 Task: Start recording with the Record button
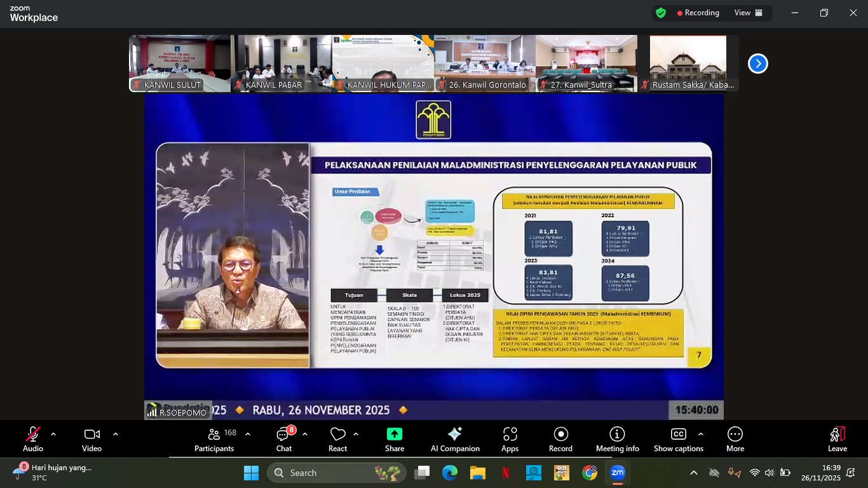click(560, 438)
